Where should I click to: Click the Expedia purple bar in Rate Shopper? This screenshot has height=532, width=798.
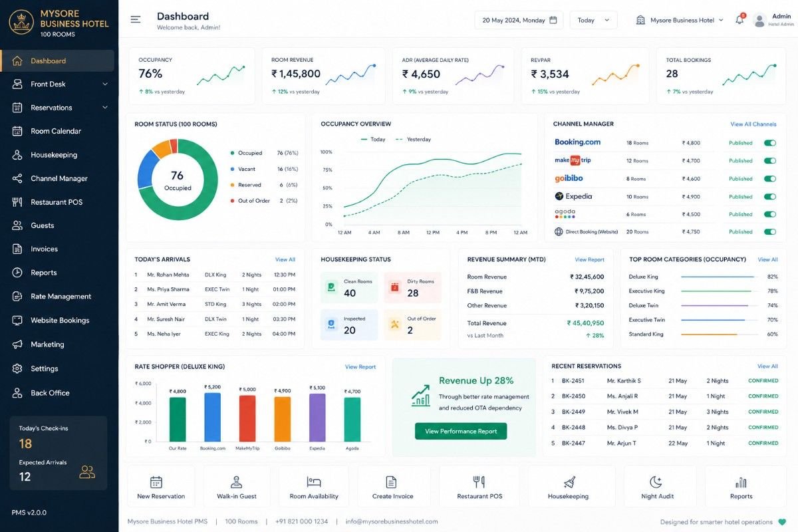click(317, 418)
